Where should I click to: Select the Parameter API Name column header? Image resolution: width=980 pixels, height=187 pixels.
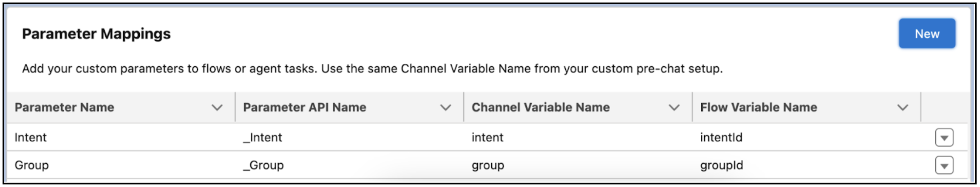[x=304, y=107]
